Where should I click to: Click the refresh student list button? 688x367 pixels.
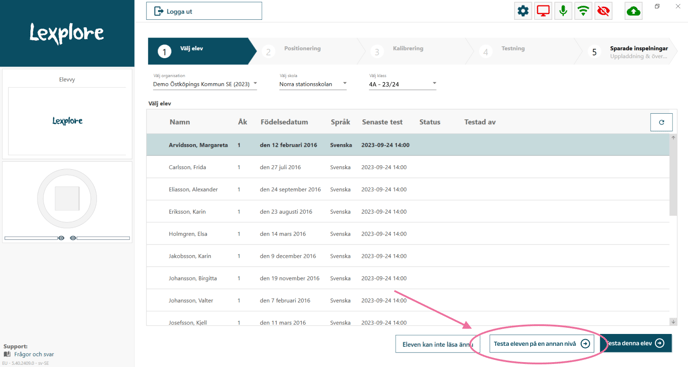[x=661, y=122]
